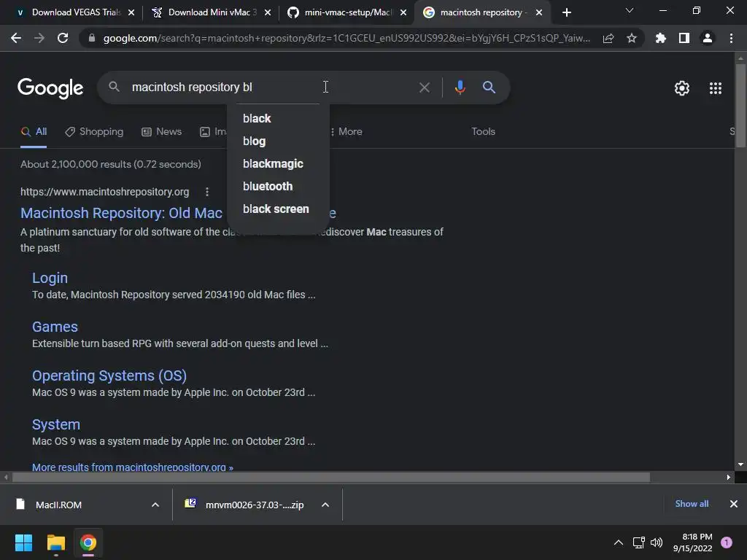This screenshot has width=747, height=560.
Task: Choose the 'black' search suggestion
Action: (x=257, y=118)
